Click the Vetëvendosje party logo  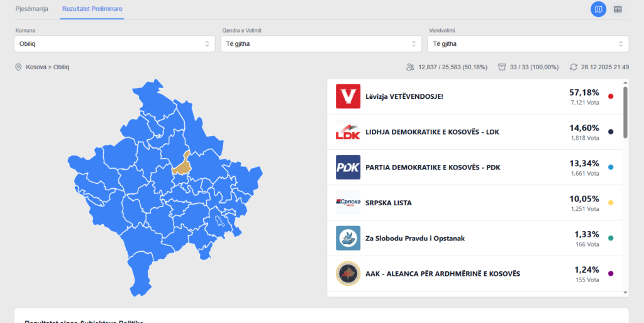(348, 96)
